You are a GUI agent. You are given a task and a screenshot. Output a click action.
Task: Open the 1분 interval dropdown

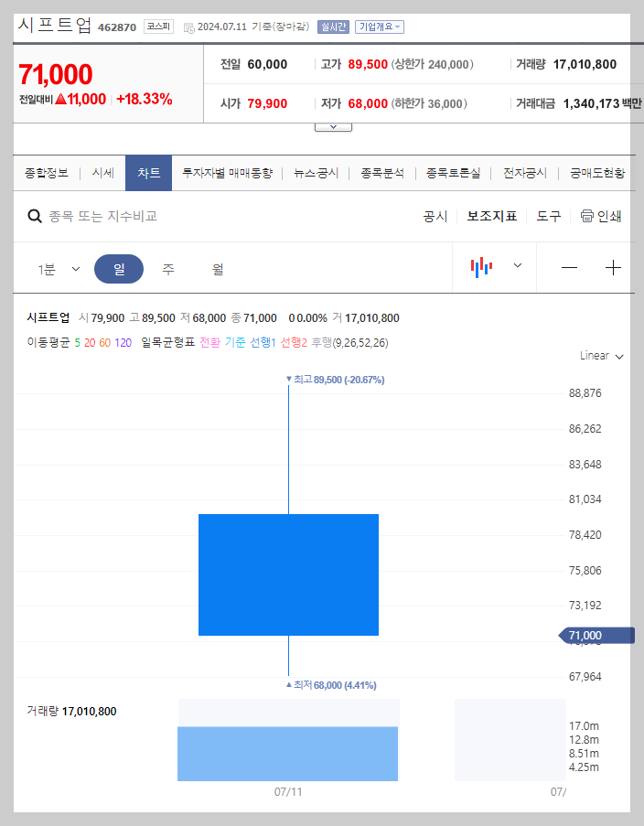[59, 269]
